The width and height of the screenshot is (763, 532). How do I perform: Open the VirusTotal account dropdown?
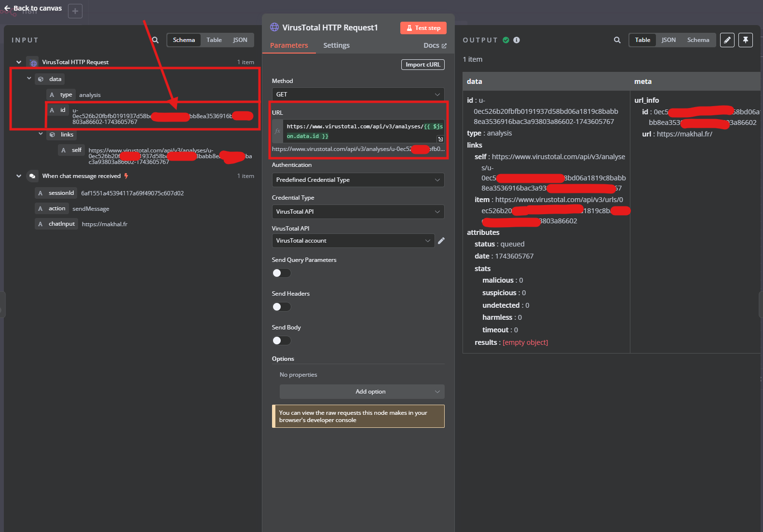click(x=354, y=241)
